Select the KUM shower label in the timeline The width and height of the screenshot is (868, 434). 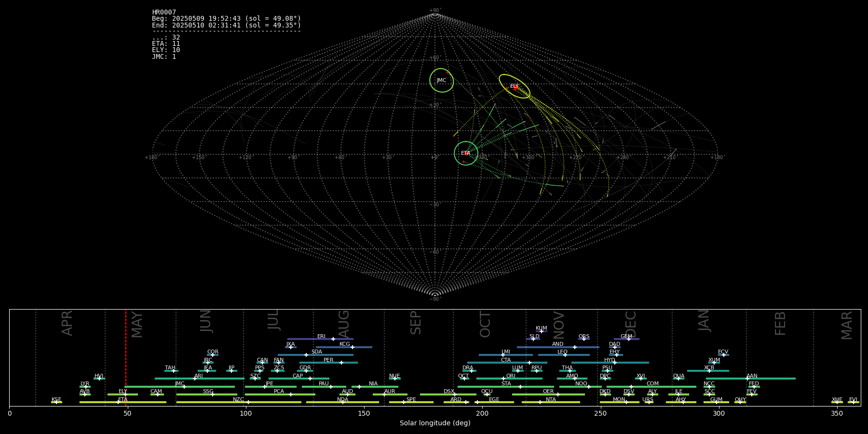pyautogui.click(x=542, y=328)
